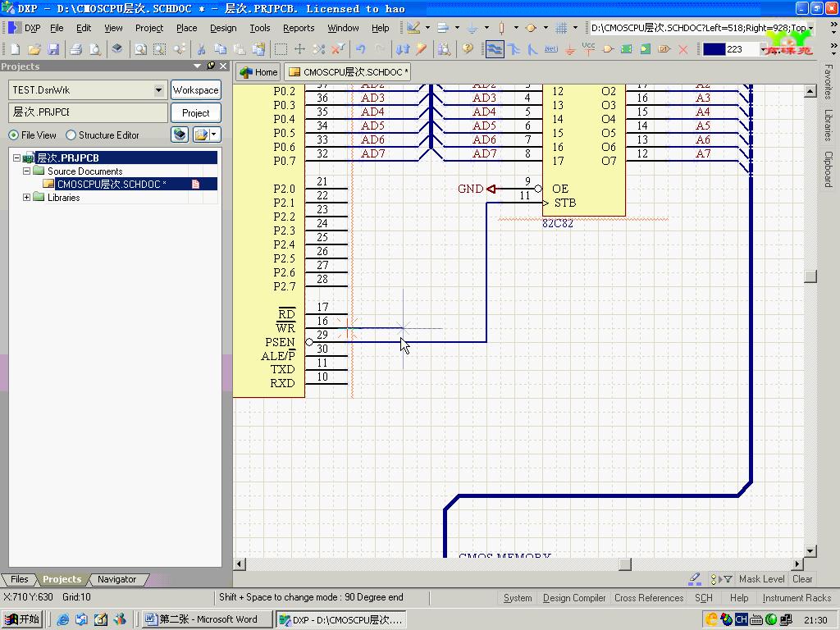Clear current filter icon in toolbar
This screenshot has height=630, width=840.
[x=337, y=49]
